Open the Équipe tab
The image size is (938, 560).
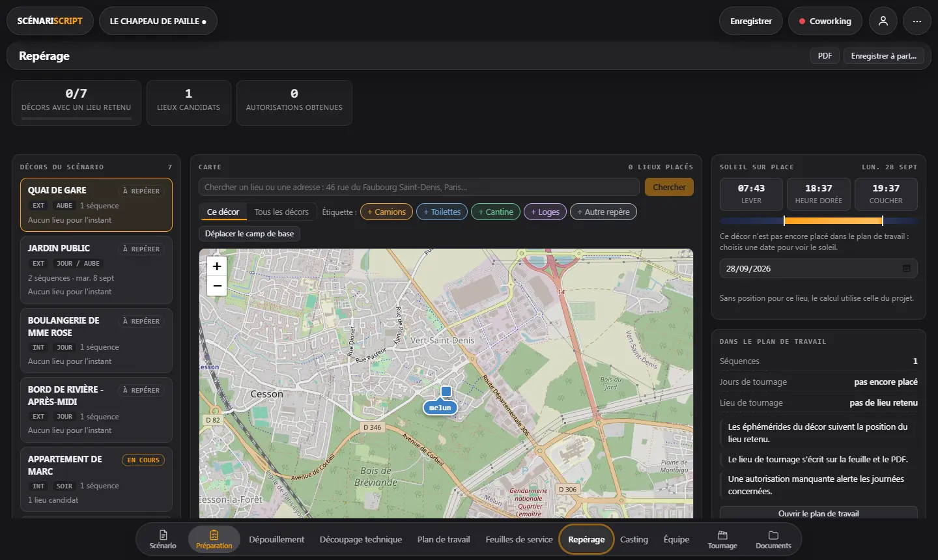(676, 539)
